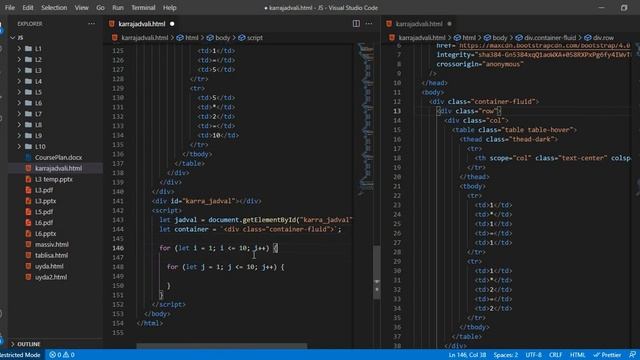This screenshot has width=640, height=360.
Task: Click html in left breadcrumb
Action: tap(191, 38)
